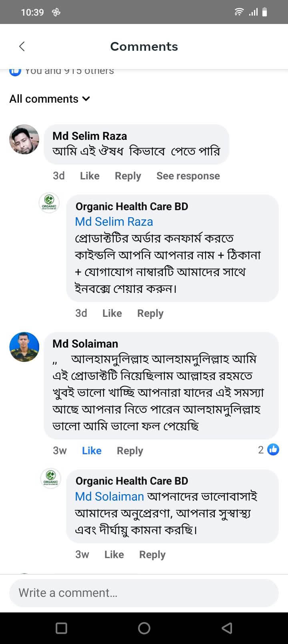Focus the Write a comment field

[x=144, y=593]
